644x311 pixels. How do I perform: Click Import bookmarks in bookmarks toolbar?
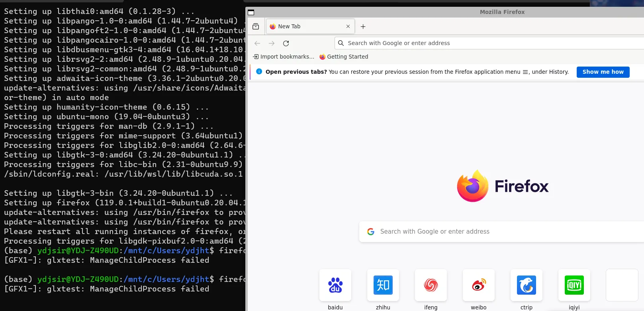tap(284, 57)
